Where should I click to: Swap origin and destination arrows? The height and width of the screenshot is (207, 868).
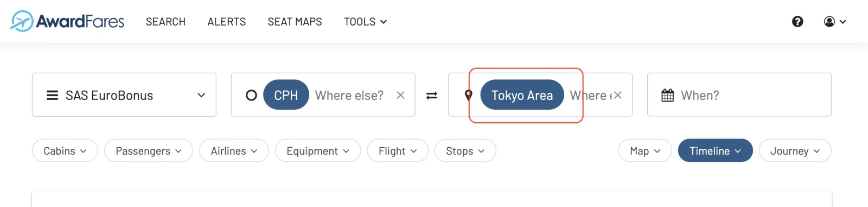432,96
